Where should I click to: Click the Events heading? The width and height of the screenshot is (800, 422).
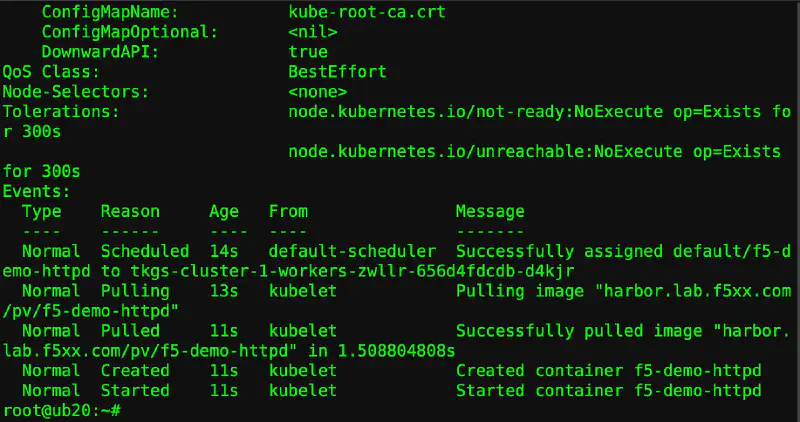tap(35, 191)
